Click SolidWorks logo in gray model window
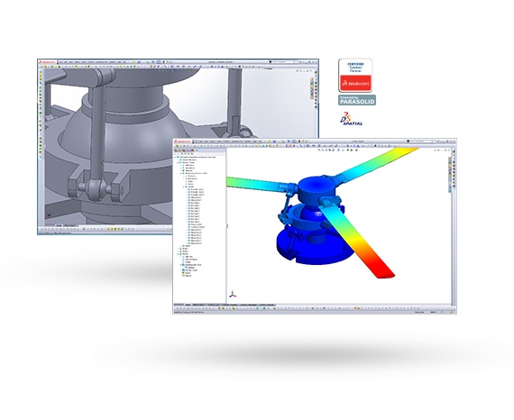 coord(48,62)
